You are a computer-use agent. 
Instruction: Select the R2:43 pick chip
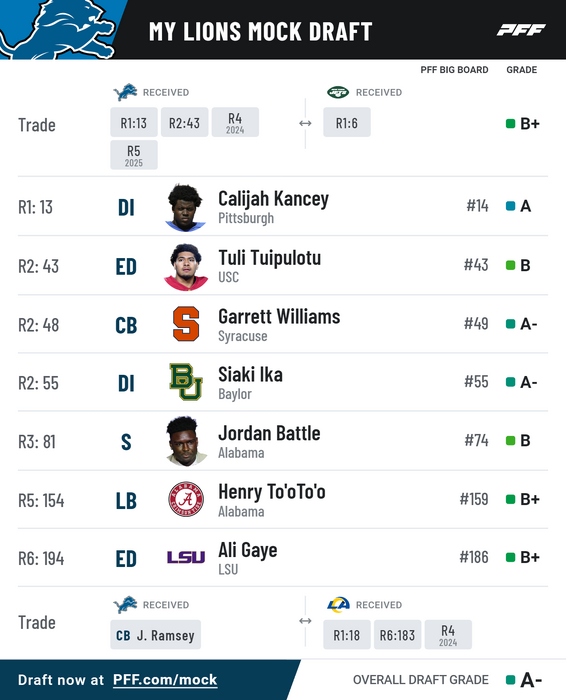[x=184, y=122]
